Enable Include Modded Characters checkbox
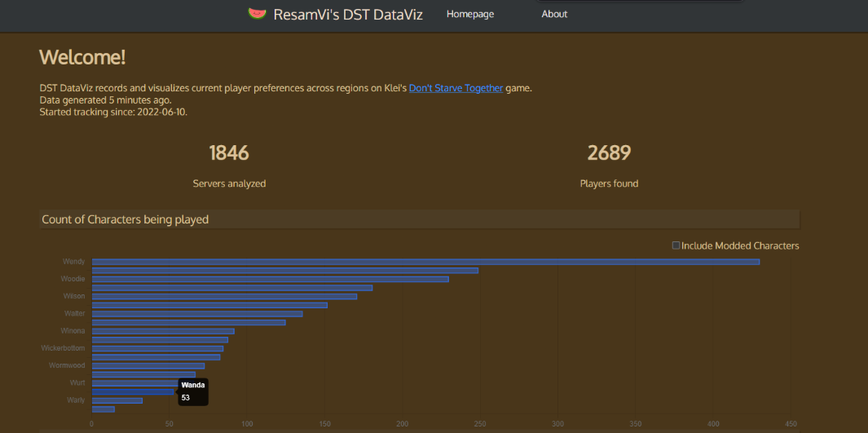 (x=676, y=245)
